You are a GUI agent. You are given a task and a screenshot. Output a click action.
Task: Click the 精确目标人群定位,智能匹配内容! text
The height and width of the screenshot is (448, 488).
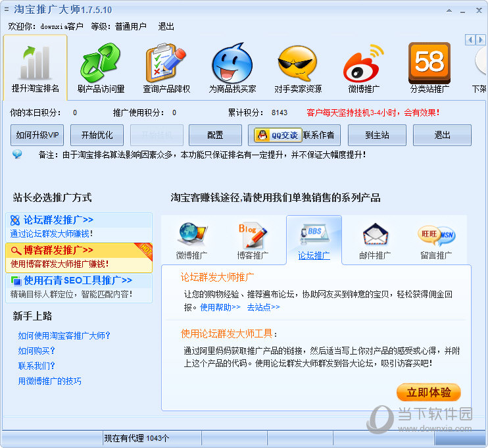click(71, 294)
